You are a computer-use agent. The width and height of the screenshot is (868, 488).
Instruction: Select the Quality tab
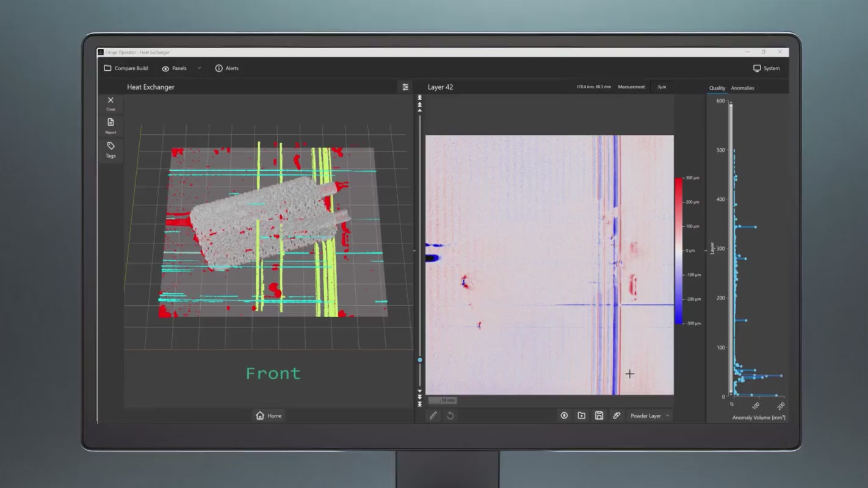pyautogui.click(x=717, y=88)
